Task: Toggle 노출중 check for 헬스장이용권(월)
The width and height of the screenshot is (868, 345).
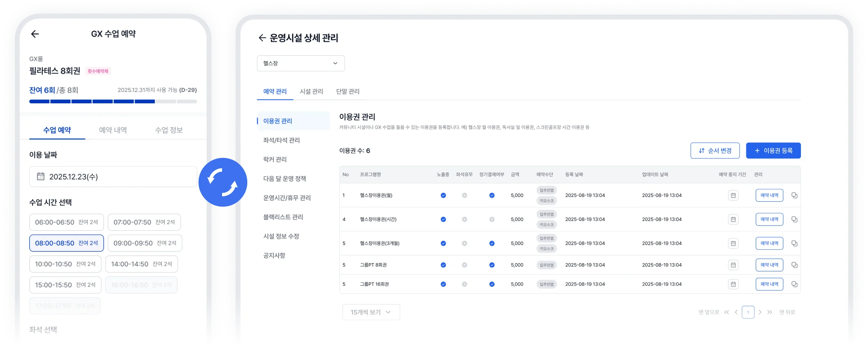Action: [443, 195]
